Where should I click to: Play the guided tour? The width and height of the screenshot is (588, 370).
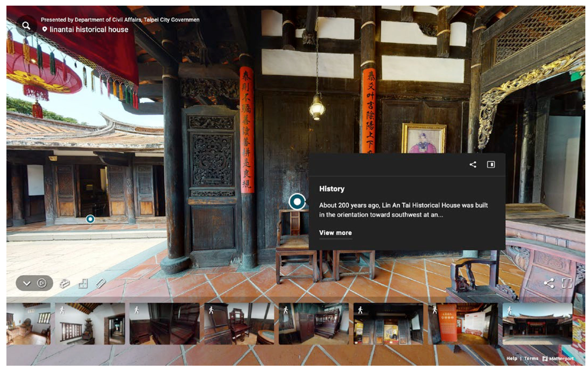[x=42, y=283]
